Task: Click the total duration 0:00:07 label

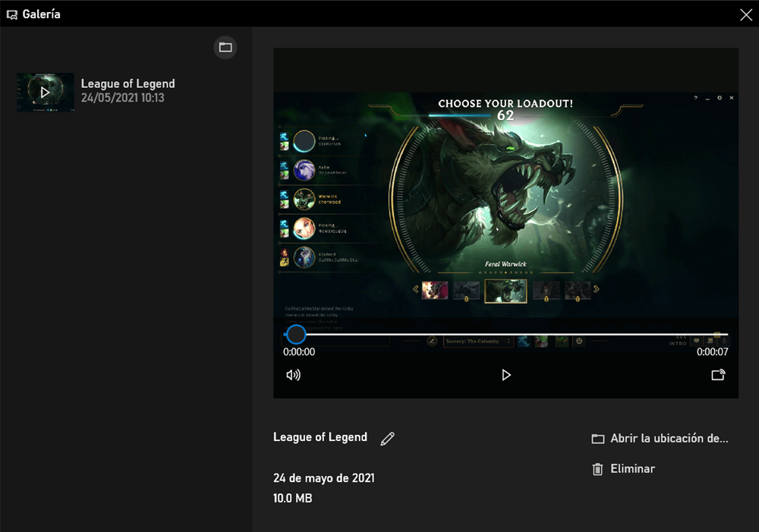Action: coord(712,352)
